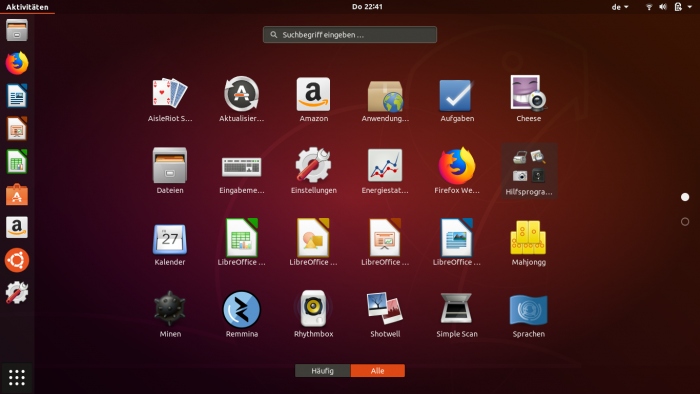Screen dimensions: 700x394
Task: Open the settings tool in the dock
Action: (x=17, y=293)
